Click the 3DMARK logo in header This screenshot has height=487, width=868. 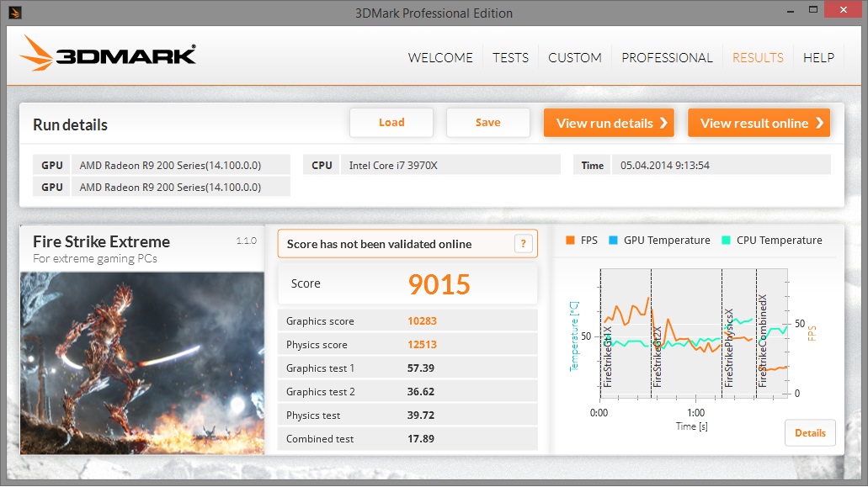click(108, 54)
